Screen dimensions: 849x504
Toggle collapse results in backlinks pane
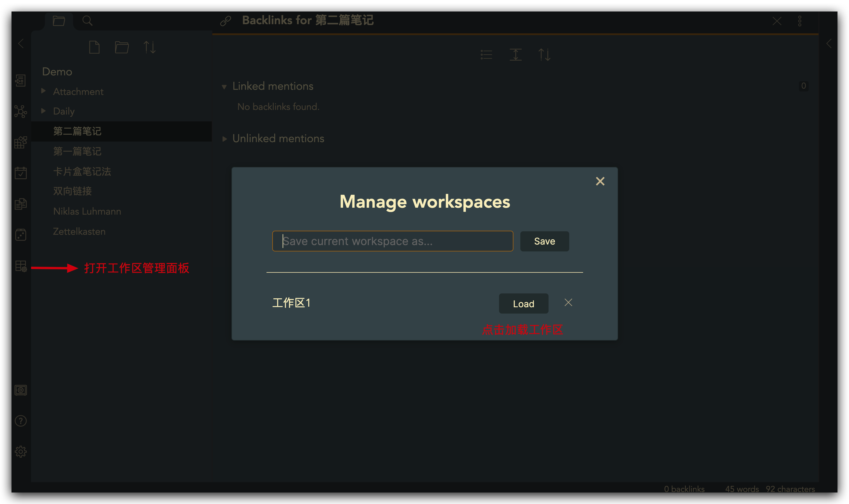pyautogui.click(x=486, y=55)
